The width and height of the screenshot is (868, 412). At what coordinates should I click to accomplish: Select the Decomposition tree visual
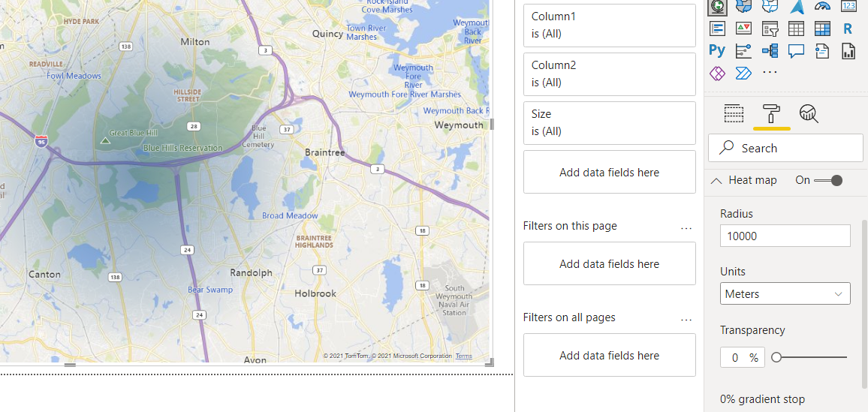click(770, 52)
